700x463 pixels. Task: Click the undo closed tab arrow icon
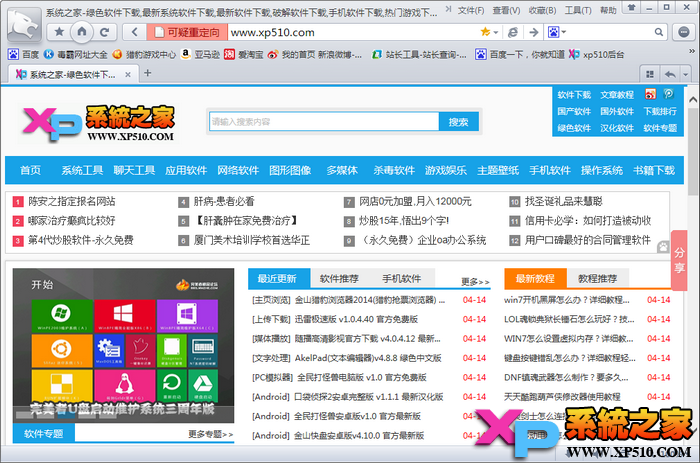point(670,74)
